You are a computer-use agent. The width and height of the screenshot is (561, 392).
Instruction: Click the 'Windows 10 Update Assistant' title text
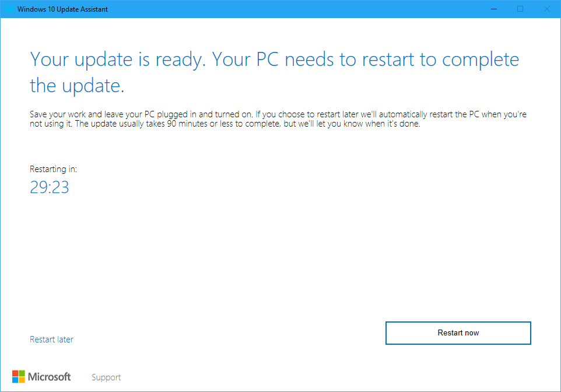coord(62,9)
